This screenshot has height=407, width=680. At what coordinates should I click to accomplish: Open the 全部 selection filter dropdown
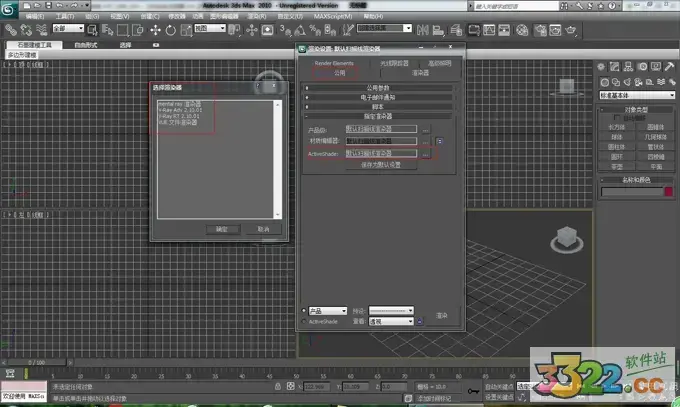click(68, 28)
